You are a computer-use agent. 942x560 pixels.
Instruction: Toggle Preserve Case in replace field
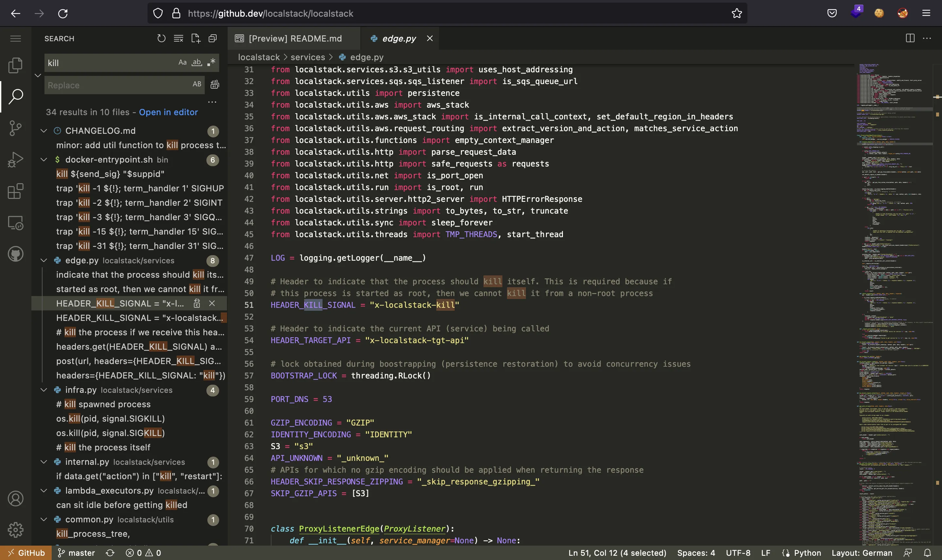click(x=197, y=84)
